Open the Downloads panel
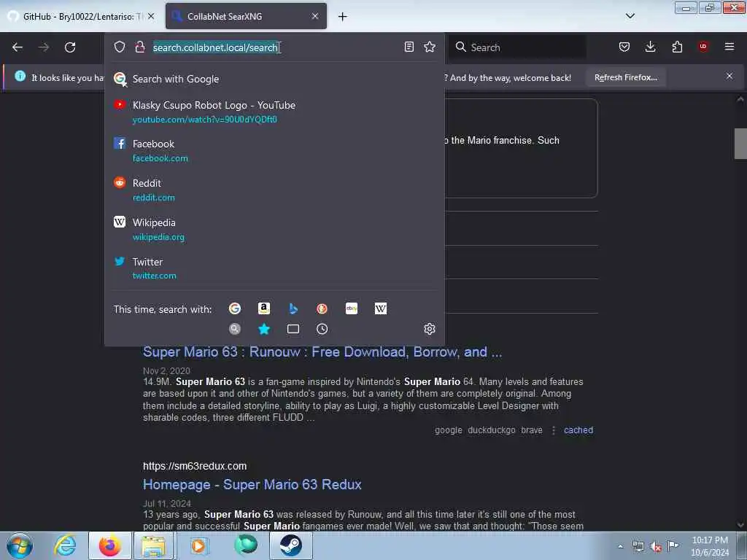 [x=650, y=47]
